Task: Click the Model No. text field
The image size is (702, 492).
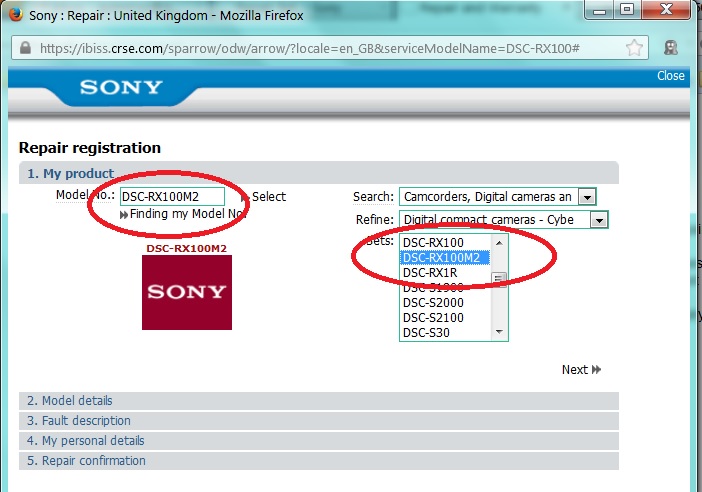Action: pyautogui.click(x=172, y=197)
